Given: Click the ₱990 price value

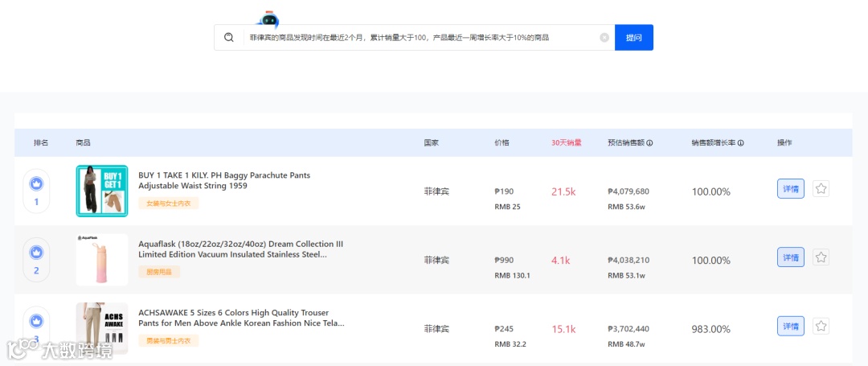Looking at the screenshot, I should [x=504, y=261].
